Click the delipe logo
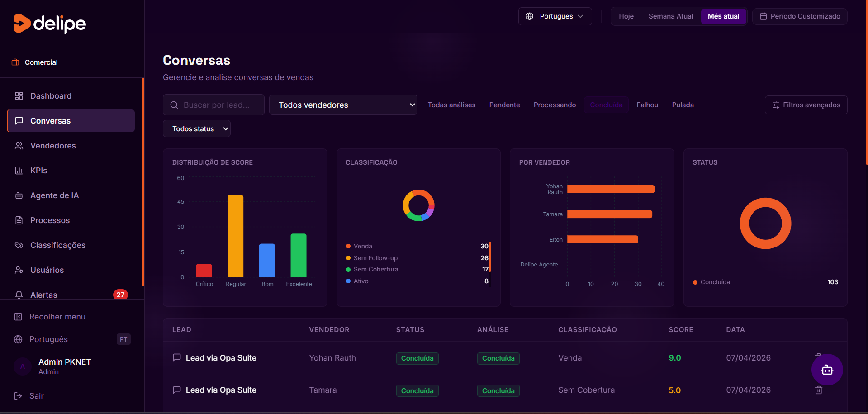Viewport: 868px width, 414px height. point(50,24)
